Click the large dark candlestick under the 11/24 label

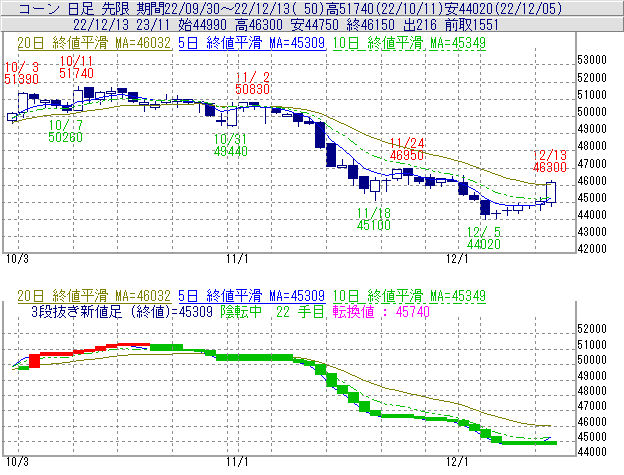point(408,172)
